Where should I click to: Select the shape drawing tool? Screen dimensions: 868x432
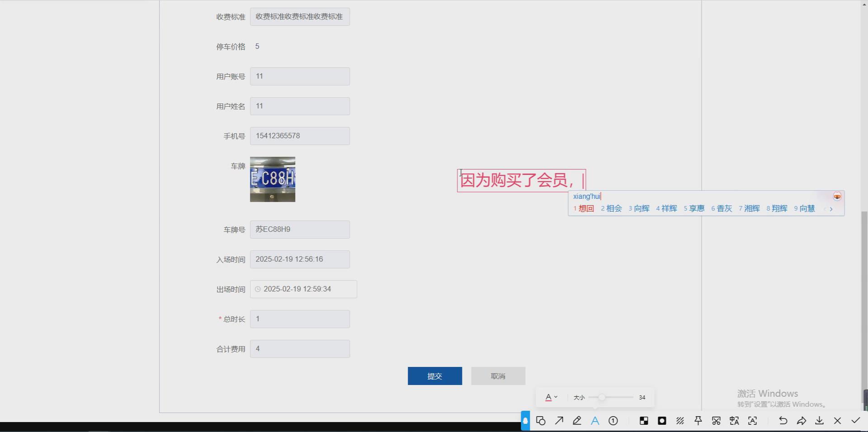click(x=541, y=421)
